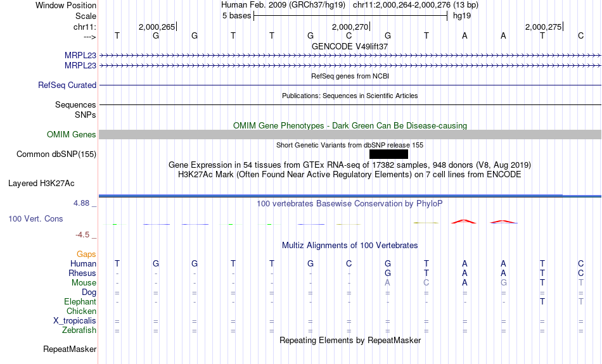
Task: Click the Gaps row label
Action: (86, 254)
